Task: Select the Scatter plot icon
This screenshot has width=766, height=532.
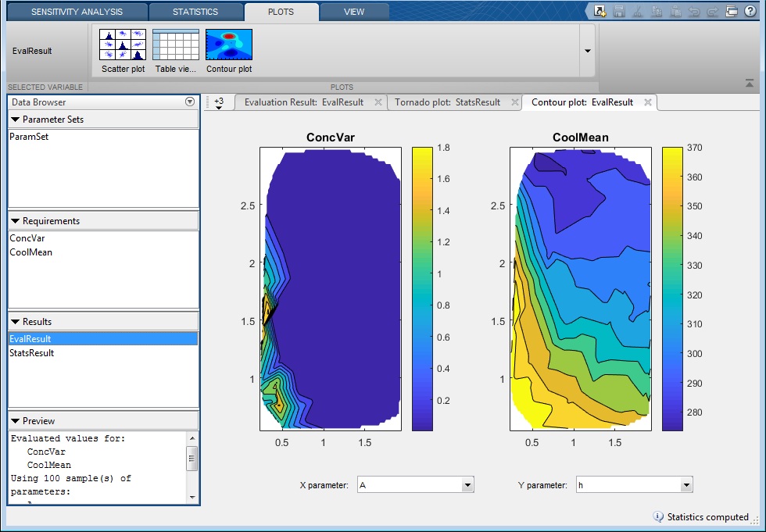Action: tap(123, 45)
